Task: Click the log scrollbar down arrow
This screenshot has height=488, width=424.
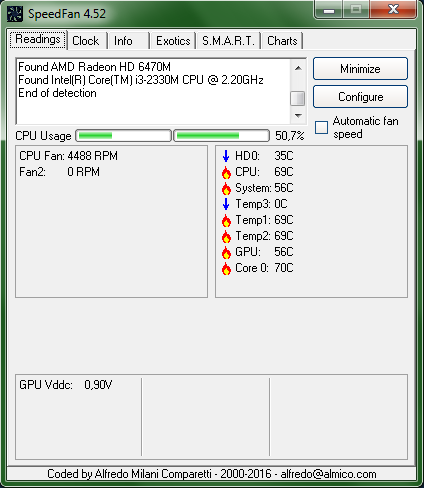Action: click(298, 116)
